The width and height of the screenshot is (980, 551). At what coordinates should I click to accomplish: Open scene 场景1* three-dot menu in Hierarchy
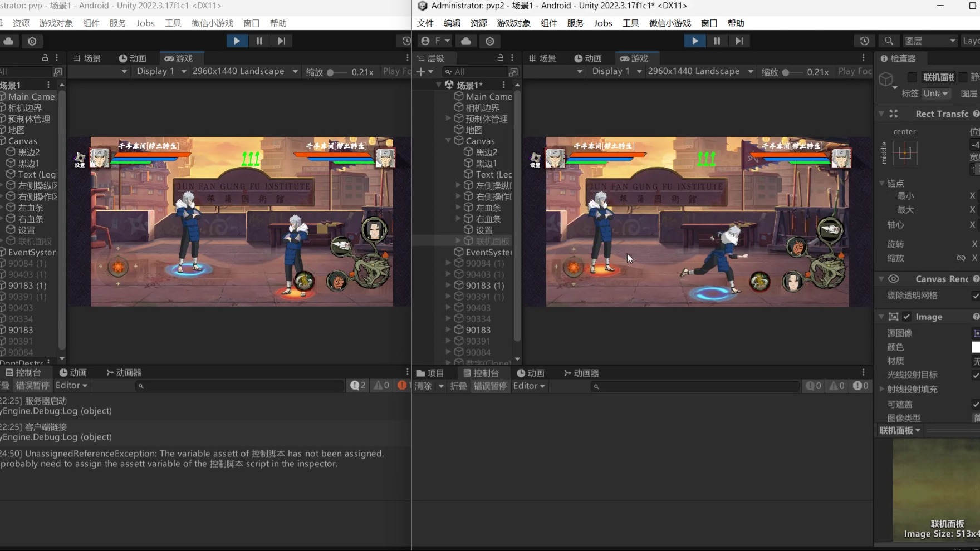coord(504,85)
